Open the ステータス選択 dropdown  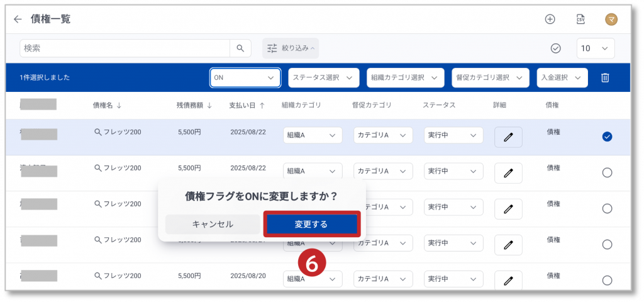(323, 77)
